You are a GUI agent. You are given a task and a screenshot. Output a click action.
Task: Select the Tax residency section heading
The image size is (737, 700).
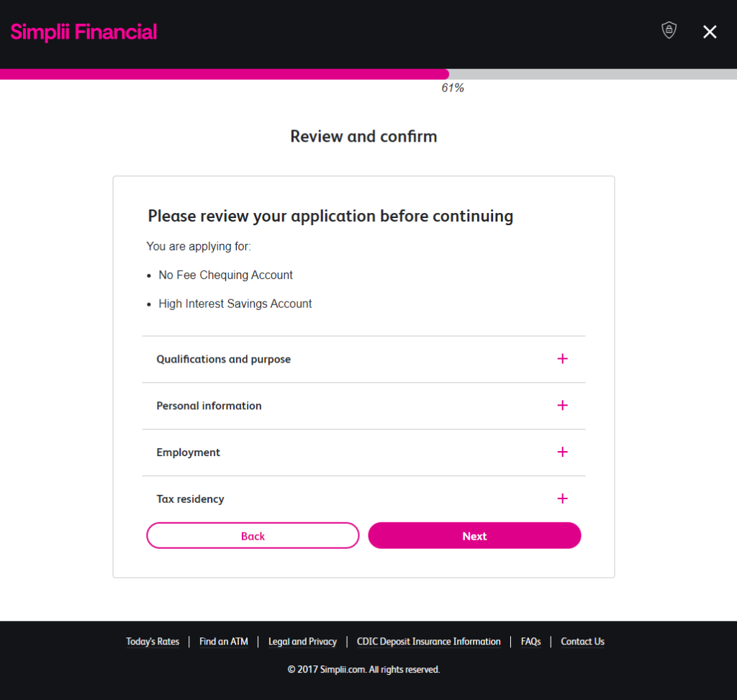pyautogui.click(x=190, y=499)
